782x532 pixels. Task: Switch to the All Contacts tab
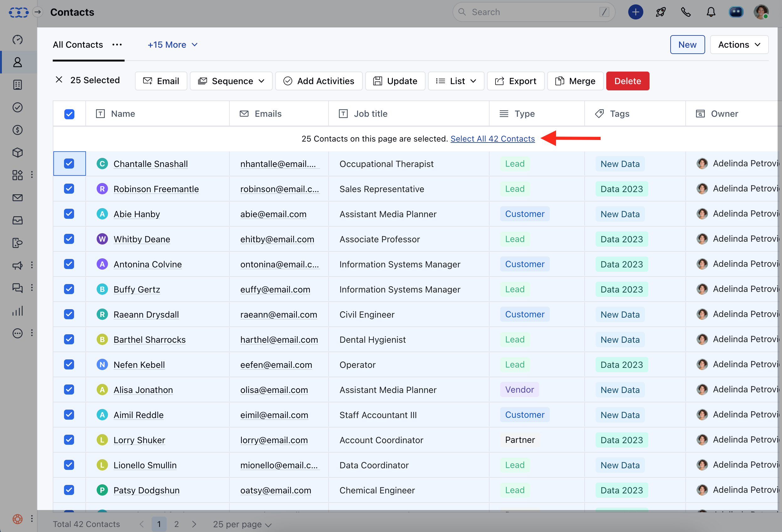(78, 45)
